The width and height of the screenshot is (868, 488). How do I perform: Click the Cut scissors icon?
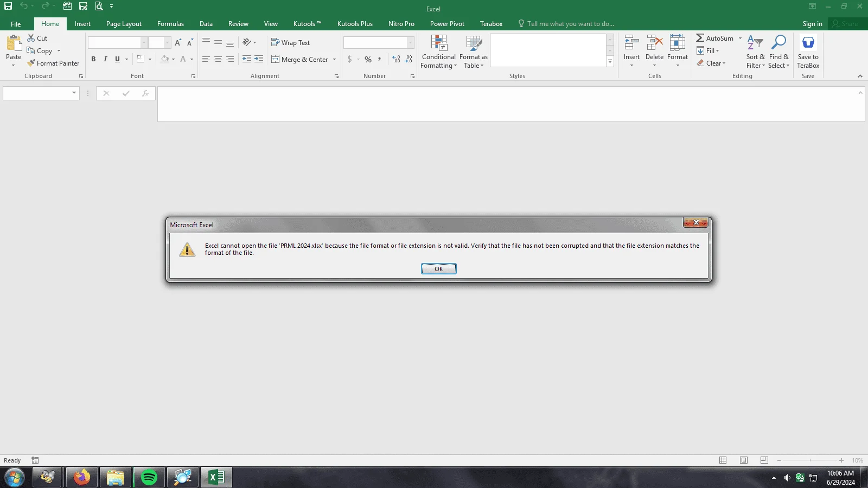[31, 38]
